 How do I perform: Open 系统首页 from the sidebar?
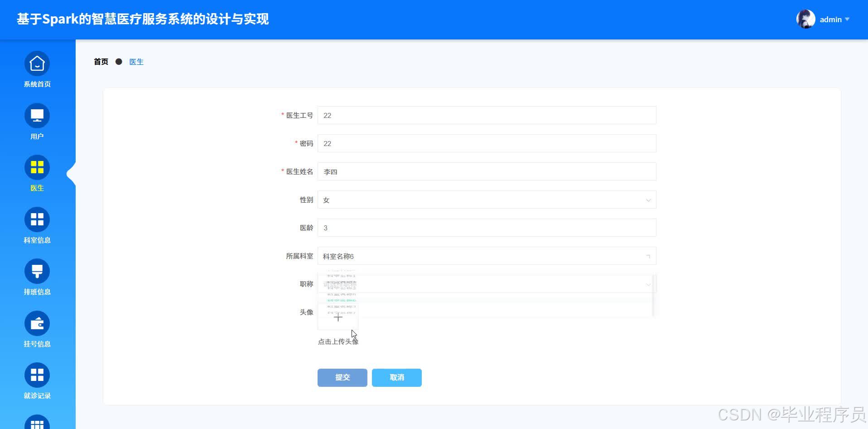click(x=37, y=69)
